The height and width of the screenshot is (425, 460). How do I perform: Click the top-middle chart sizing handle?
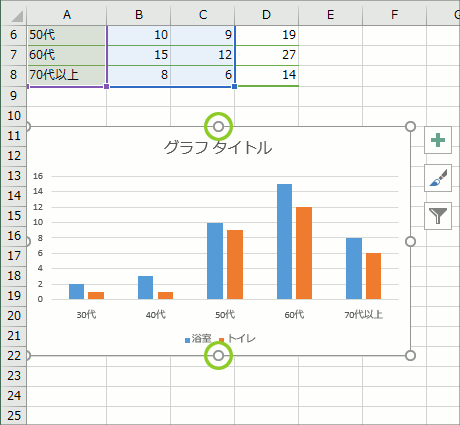click(218, 127)
